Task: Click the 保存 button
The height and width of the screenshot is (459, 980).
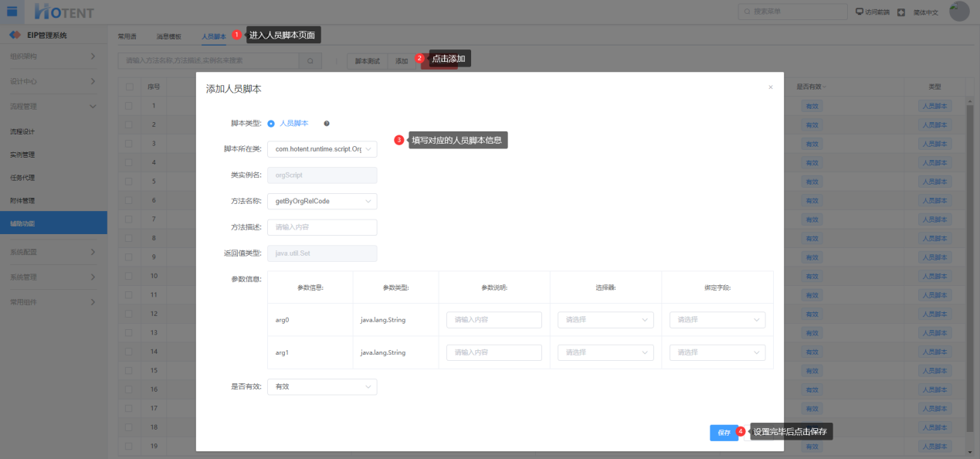Action: coord(724,433)
